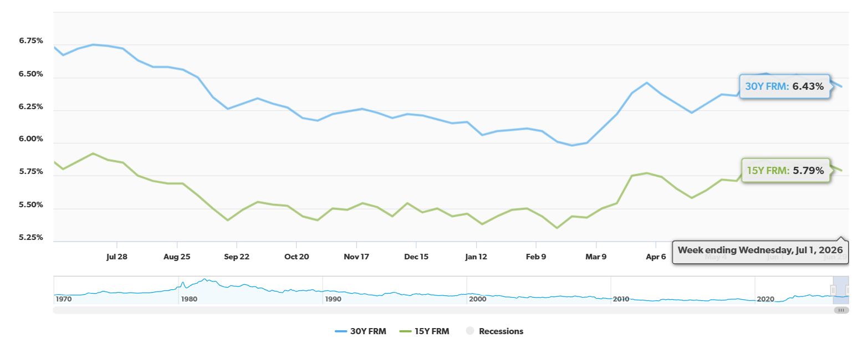This screenshot has width=868, height=358.
Task: Click the 'Dec 15' x-axis label
Action: click(x=416, y=257)
